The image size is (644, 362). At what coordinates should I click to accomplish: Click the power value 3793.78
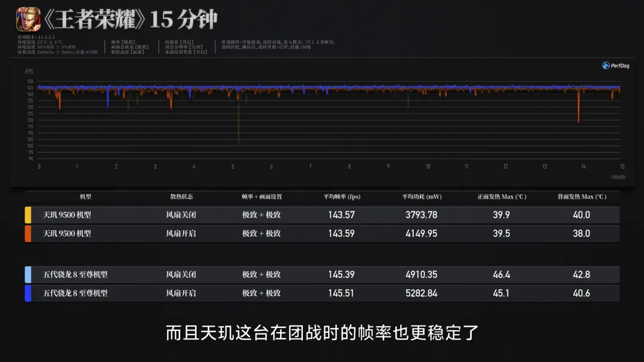click(x=422, y=215)
